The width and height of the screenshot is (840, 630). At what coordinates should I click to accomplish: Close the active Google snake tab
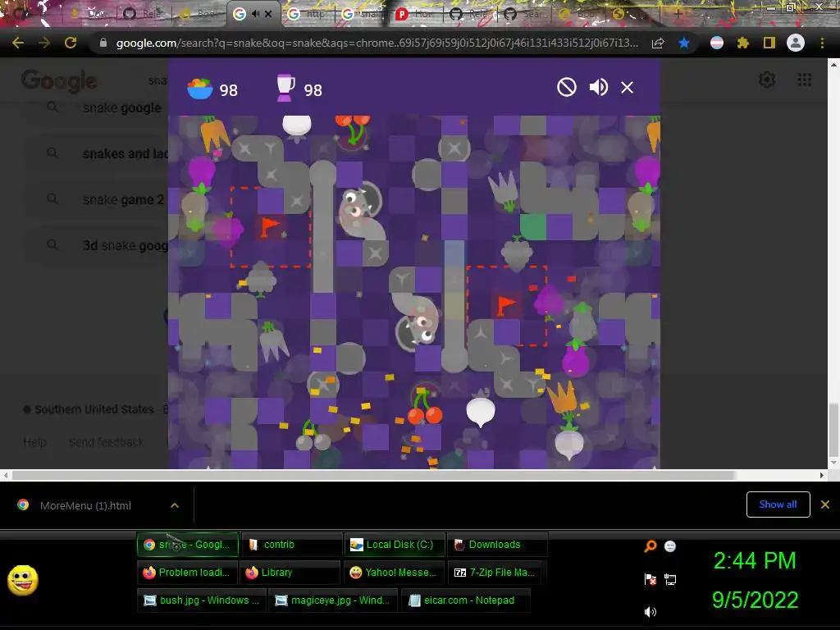pyautogui.click(x=268, y=14)
